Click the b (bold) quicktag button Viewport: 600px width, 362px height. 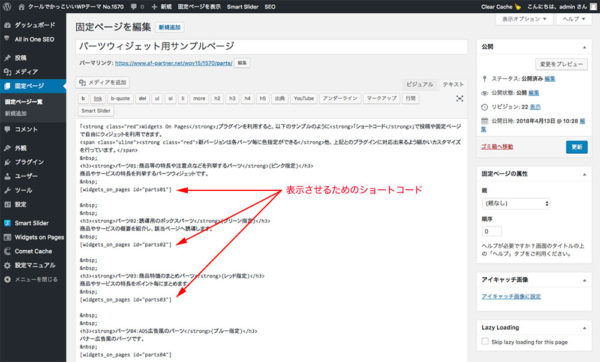pos(83,98)
